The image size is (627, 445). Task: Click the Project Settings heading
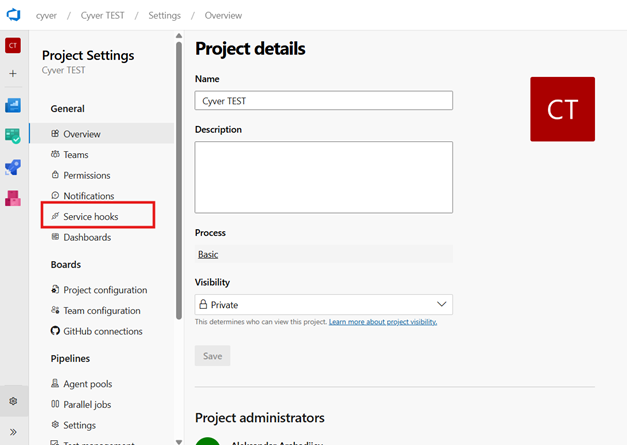click(88, 56)
